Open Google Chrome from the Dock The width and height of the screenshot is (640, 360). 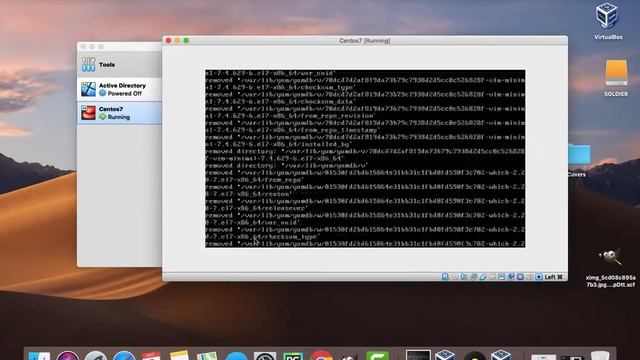tap(322, 356)
